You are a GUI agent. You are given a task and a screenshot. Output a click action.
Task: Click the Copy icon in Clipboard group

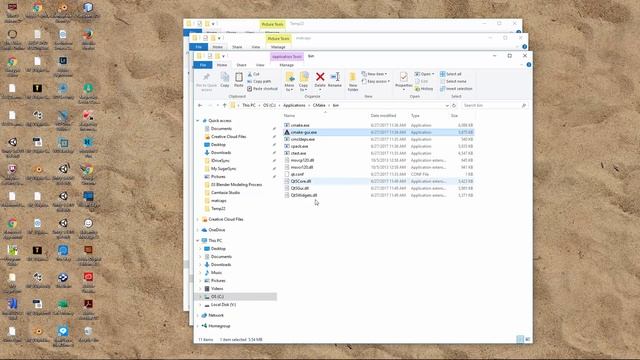point(224,80)
